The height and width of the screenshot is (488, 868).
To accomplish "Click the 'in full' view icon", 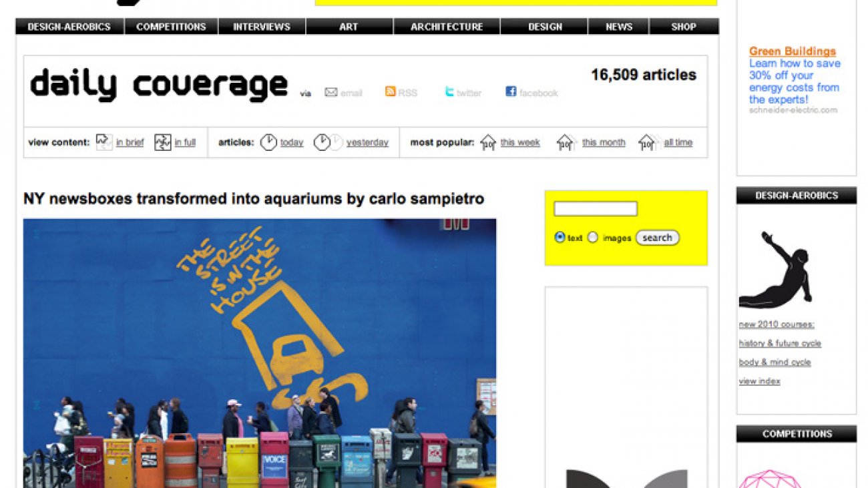I will click(x=163, y=142).
